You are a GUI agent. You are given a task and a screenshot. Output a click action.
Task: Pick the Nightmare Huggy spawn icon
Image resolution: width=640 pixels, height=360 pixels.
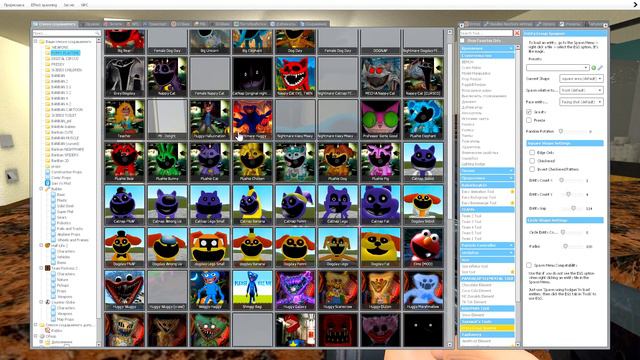tap(252, 119)
